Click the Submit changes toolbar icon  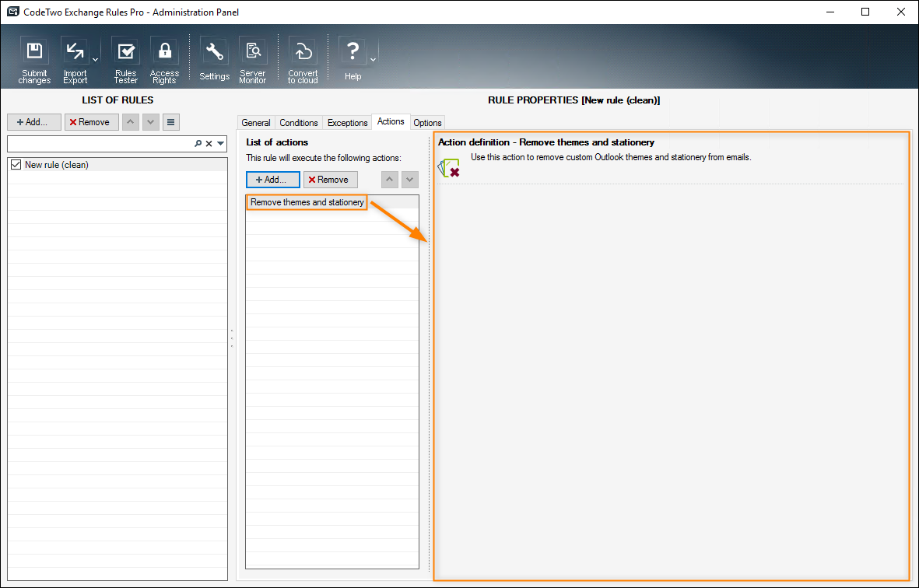pos(34,60)
